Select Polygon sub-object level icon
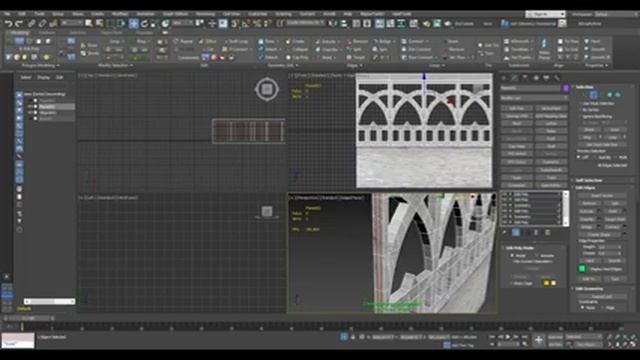This screenshot has width=640, height=360. (x=610, y=95)
